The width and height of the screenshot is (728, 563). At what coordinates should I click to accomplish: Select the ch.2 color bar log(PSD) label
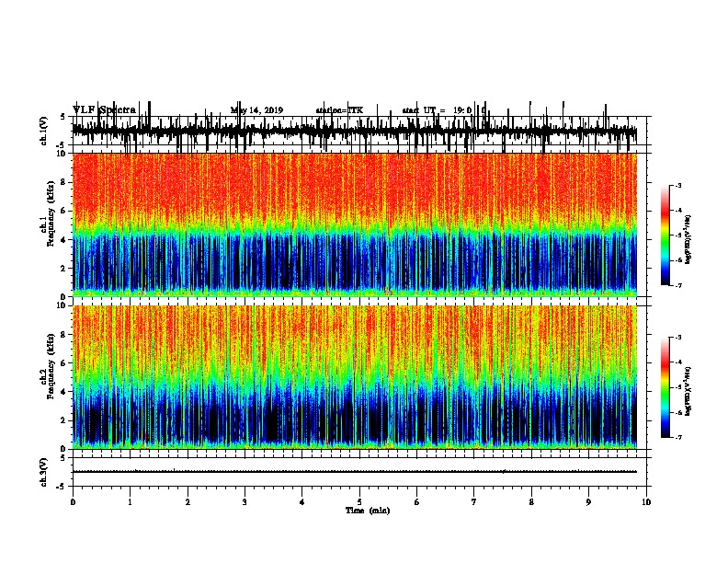pos(688,390)
